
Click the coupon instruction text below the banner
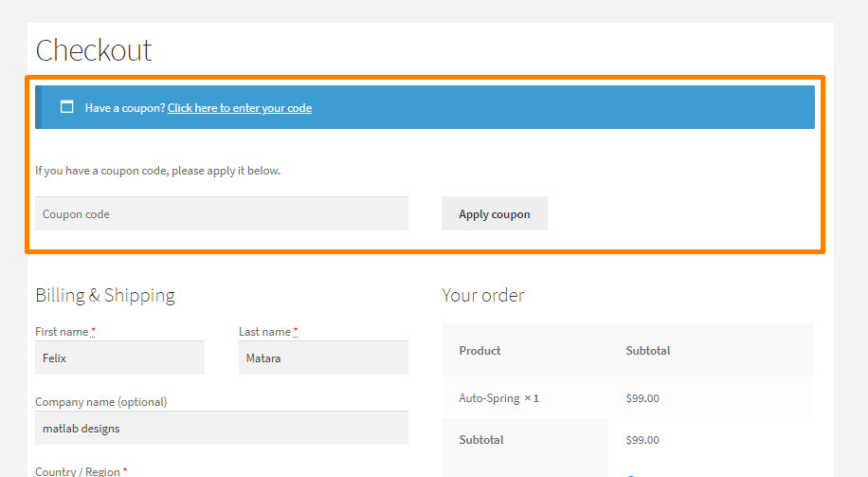click(157, 171)
